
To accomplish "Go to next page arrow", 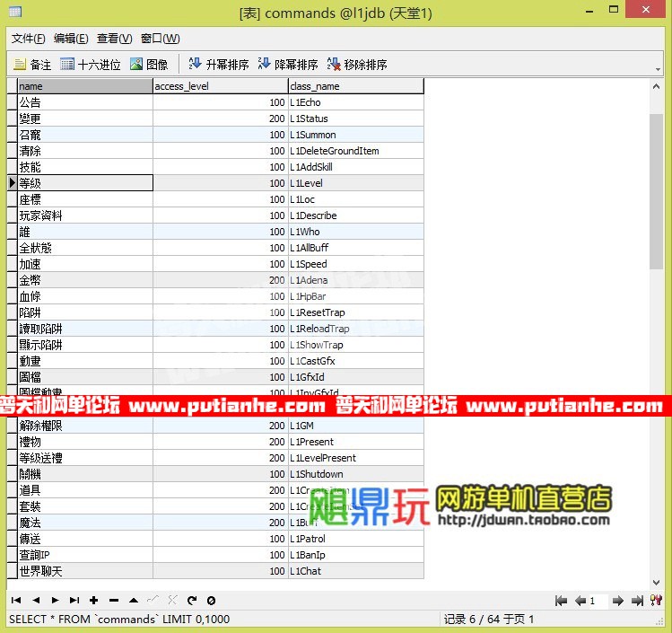I will tap(617, 601).
